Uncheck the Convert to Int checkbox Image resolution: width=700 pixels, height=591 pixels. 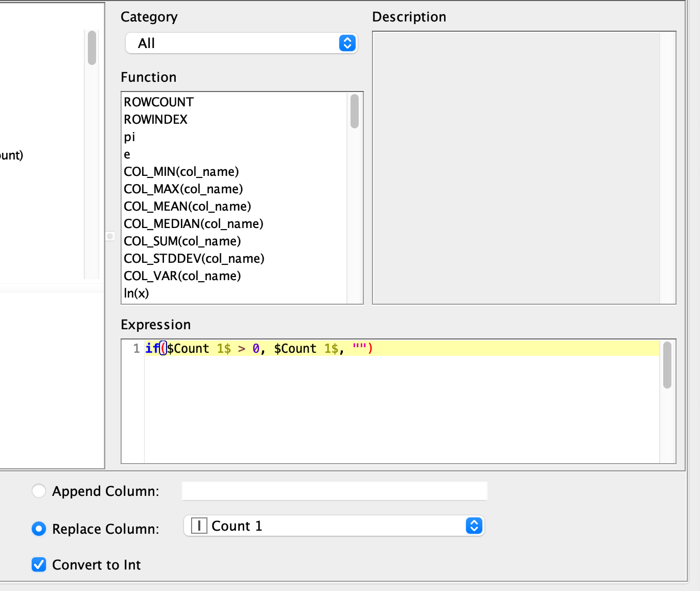point(39,564)
